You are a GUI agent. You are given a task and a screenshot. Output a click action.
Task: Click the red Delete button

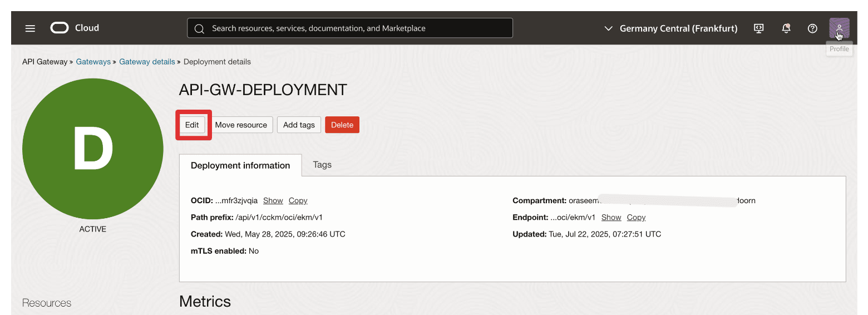pyautogui.click(x=342, y=125)
